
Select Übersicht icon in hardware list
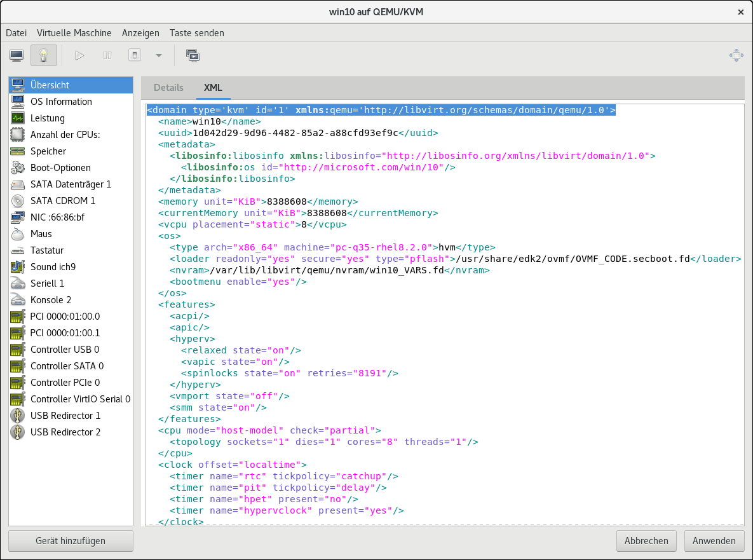(18, 85)
